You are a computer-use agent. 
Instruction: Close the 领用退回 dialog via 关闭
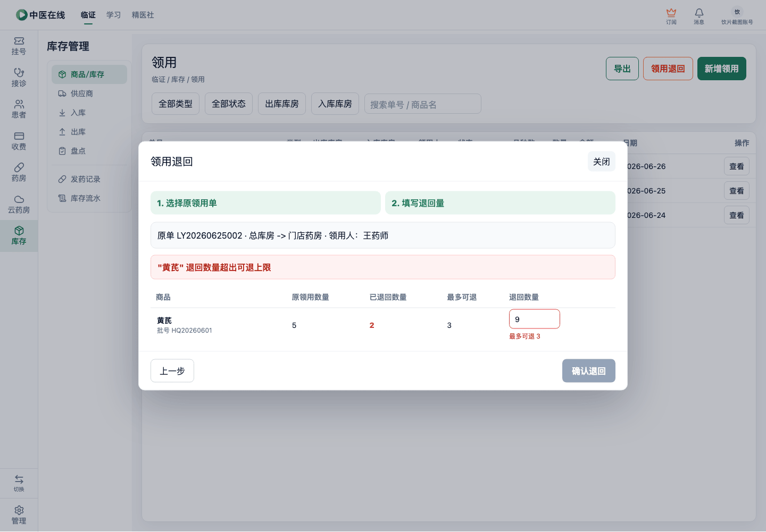602,162
